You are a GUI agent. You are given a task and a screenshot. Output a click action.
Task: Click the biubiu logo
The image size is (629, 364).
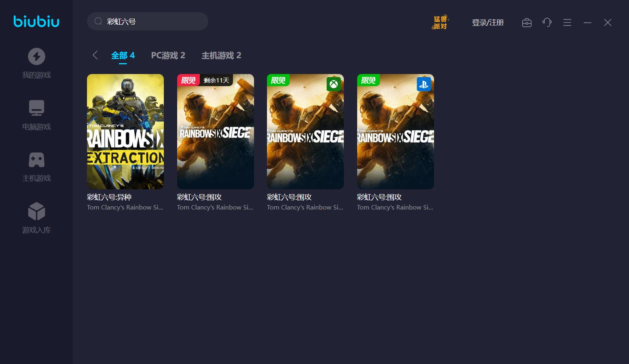click(36, 21)
